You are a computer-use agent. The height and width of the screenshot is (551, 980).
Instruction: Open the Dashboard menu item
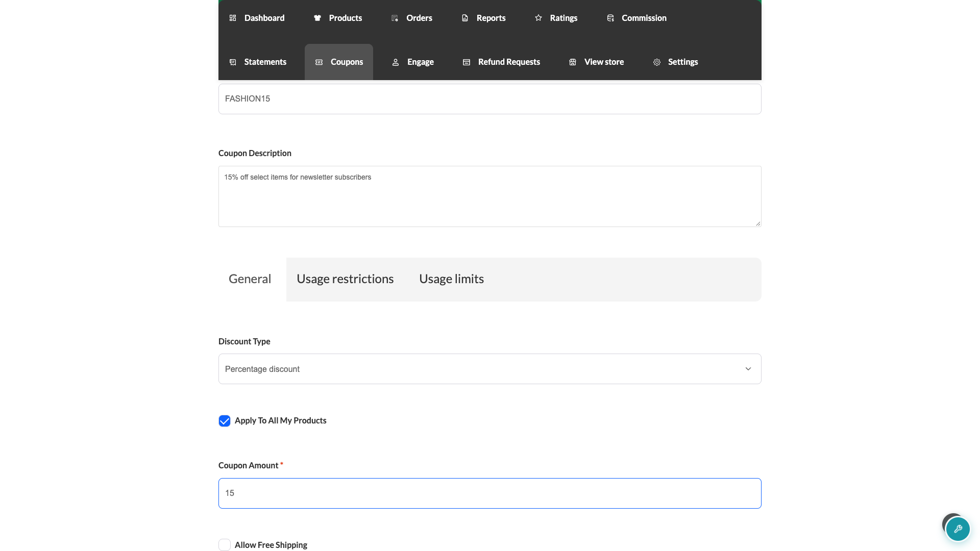point(257,18)
